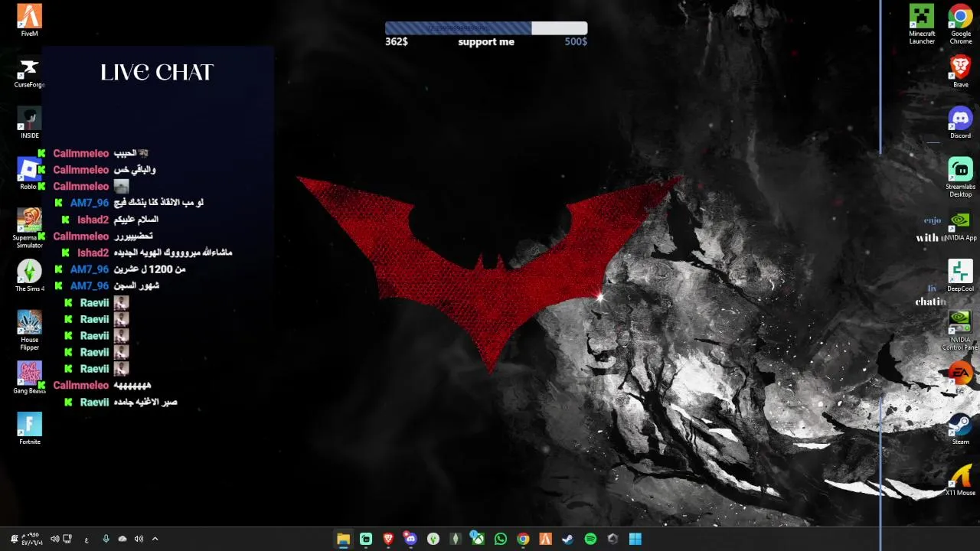Select the Supermarket Simulator shortcut
The image size is (980, 551).
coord(29,228)
